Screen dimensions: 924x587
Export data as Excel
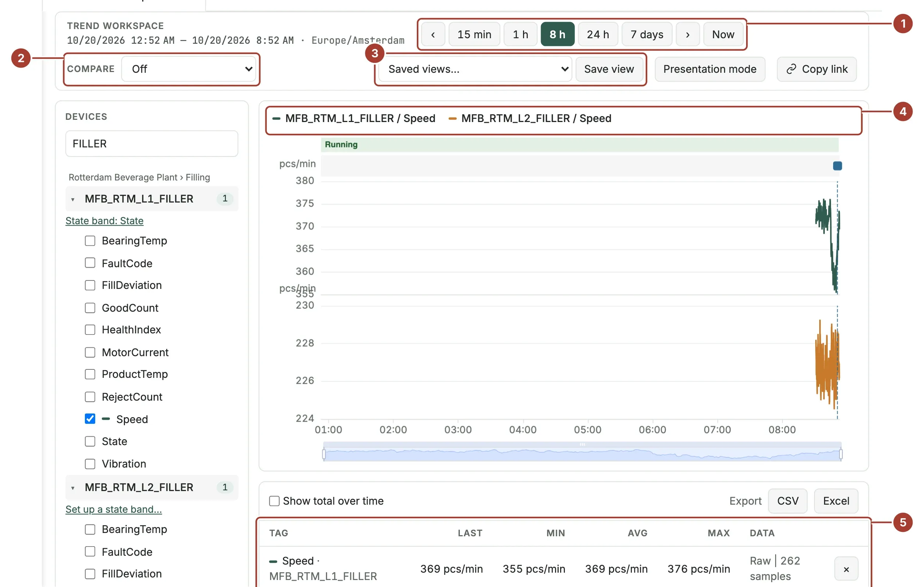point(836,501)
